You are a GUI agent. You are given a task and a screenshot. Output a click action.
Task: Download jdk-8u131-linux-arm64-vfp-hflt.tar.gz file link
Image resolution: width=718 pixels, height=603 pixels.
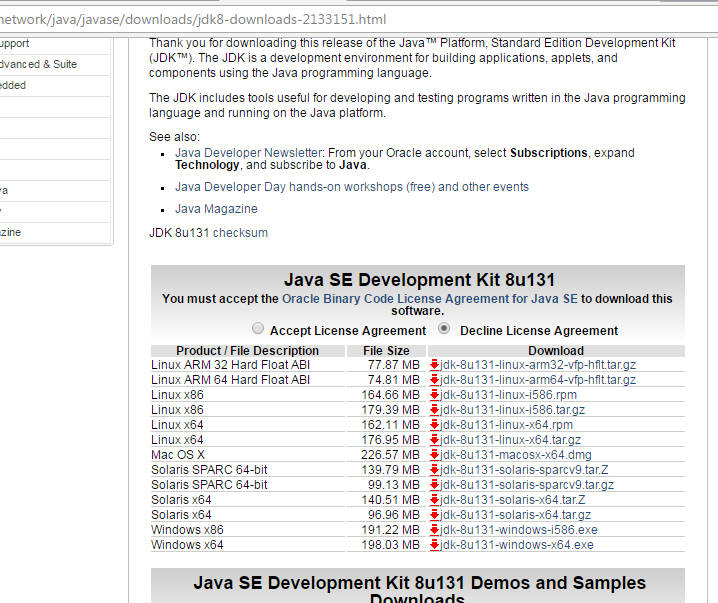click(538, 380)
